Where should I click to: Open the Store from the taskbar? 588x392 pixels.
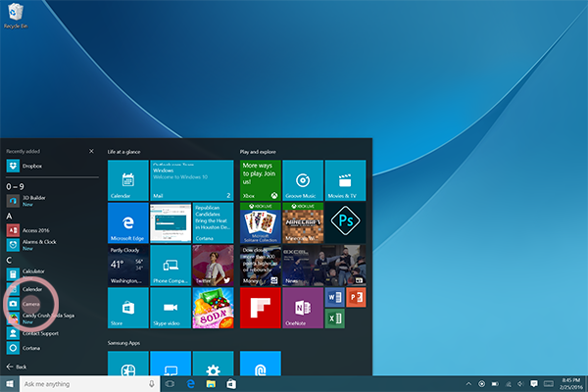[231, 384]
